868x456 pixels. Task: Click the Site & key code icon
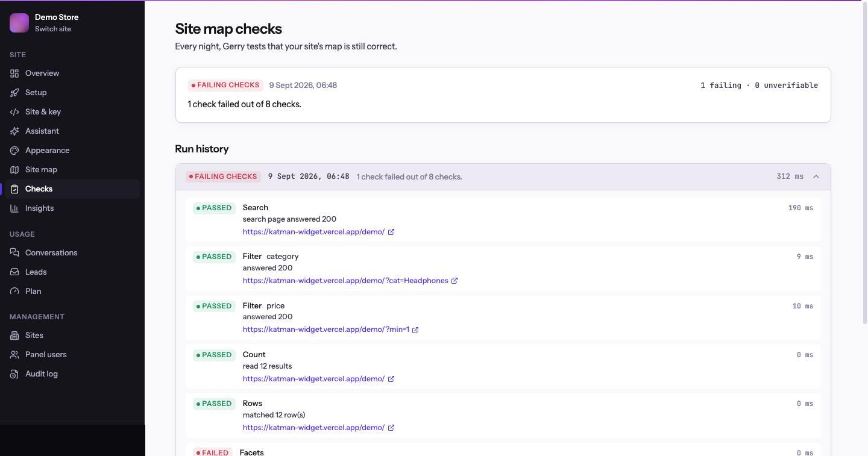(14, 112)
